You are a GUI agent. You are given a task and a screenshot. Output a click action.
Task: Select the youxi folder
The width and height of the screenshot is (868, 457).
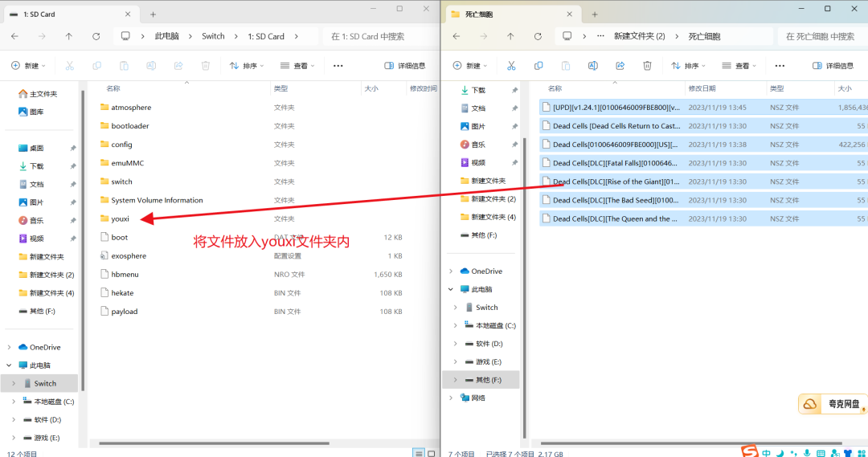coord(120,219)
